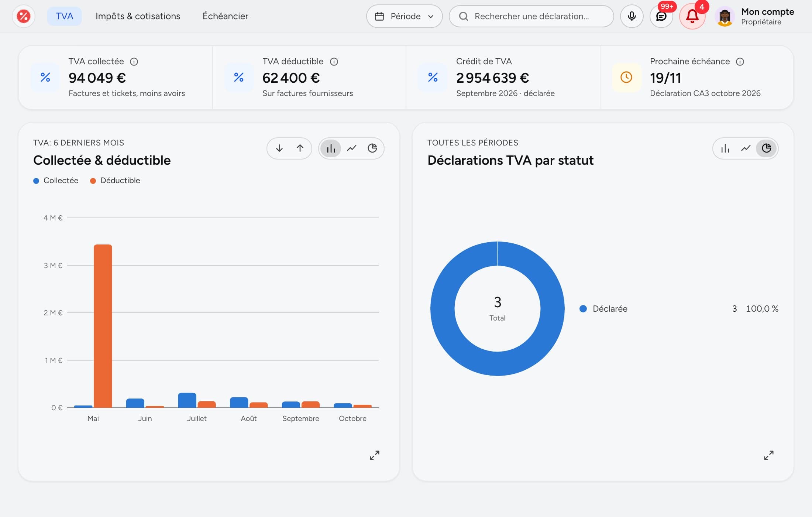Select bar chart view for Collectée & déductible
Image resolution: width=812 pixels, height=517 pixels.
pyautogui.click(x=331, y=148)
